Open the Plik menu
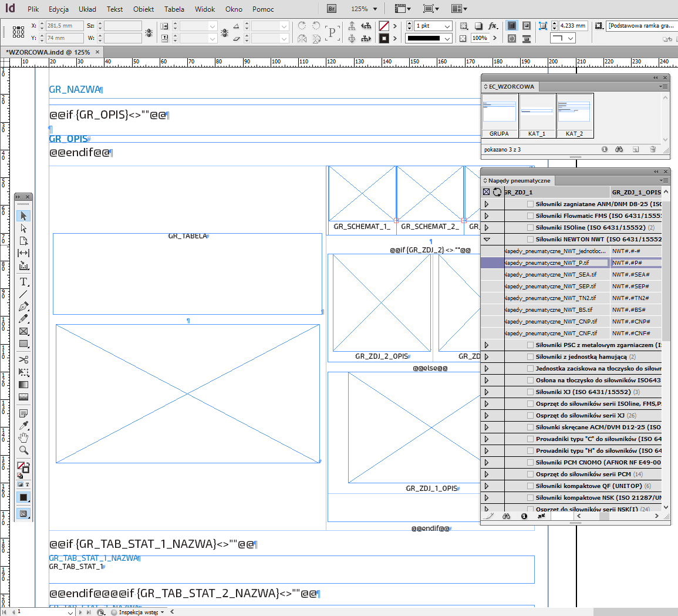This screenshot has width=678, height=616. [x=33, y=9]
